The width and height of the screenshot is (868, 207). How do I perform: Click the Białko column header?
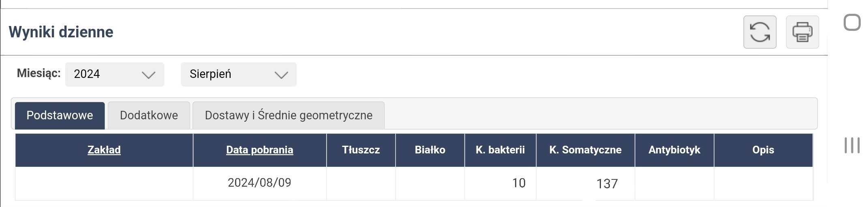[x=430, y=150]
